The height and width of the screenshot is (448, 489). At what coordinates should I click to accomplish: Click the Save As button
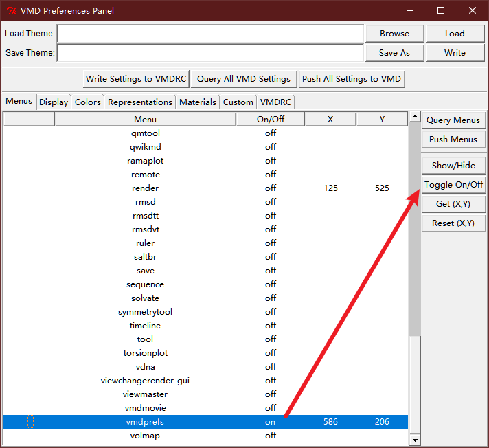394,53
